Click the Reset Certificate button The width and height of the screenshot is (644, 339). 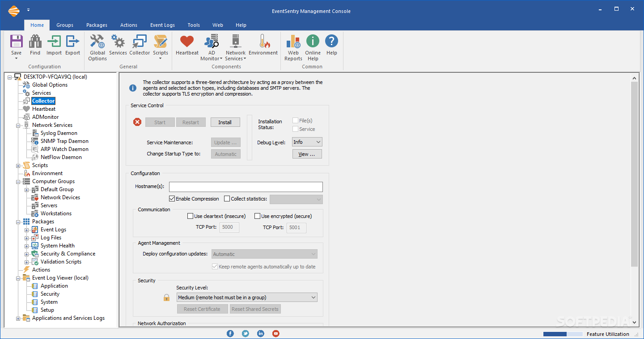pyautogui.click(x=202, y=309)
